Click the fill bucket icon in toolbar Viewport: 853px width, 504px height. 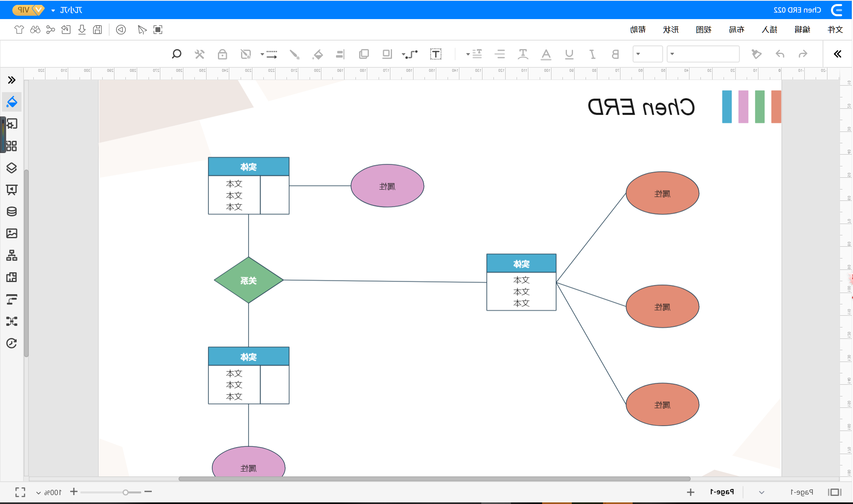(318, 54)
